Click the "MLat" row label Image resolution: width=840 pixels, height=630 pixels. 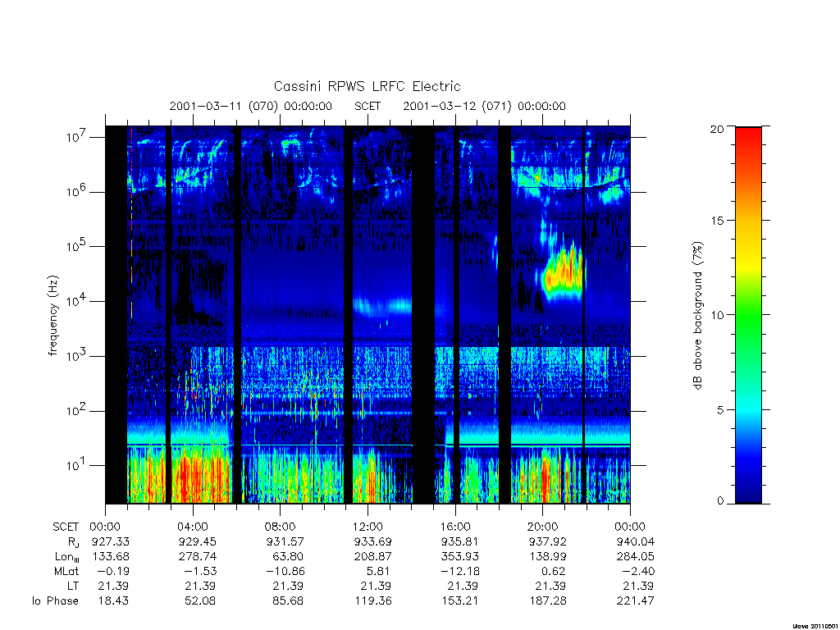[66, 572]
